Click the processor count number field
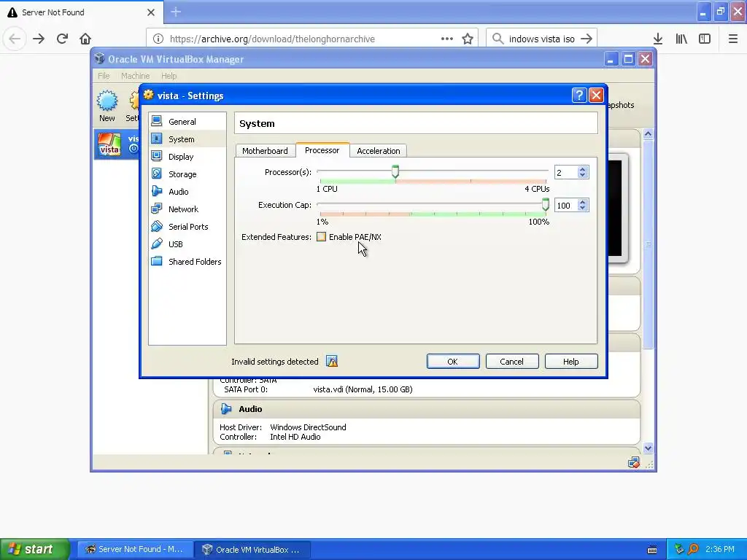The width and height of the screenshot is (747, 560). click(566, 172)
